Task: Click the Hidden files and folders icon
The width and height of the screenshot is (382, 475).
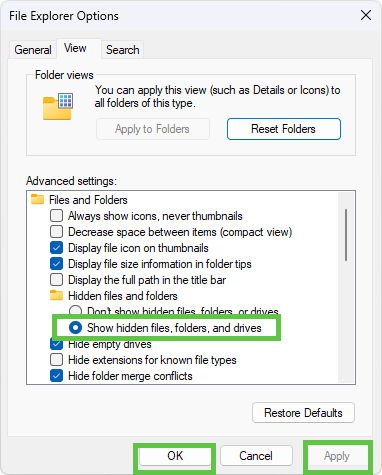Action: point(56,296)
